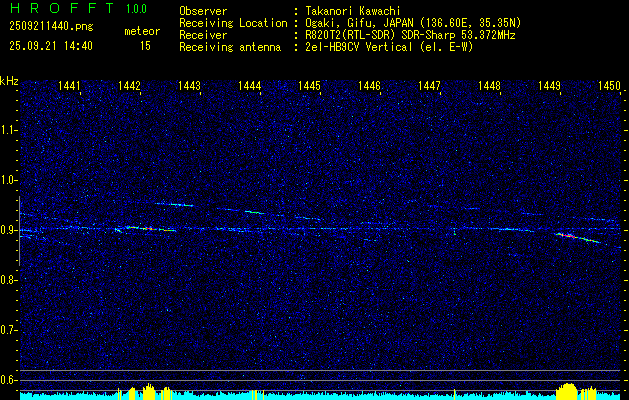Select the 1445 time marker label
629x400 pixels.
point(310,87)
